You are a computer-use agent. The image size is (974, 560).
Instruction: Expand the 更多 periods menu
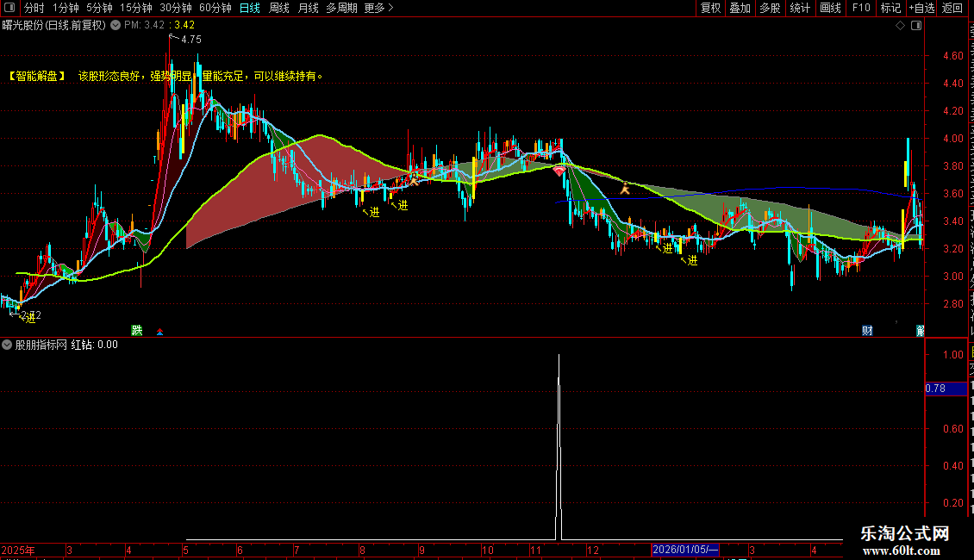click(378, 8)
